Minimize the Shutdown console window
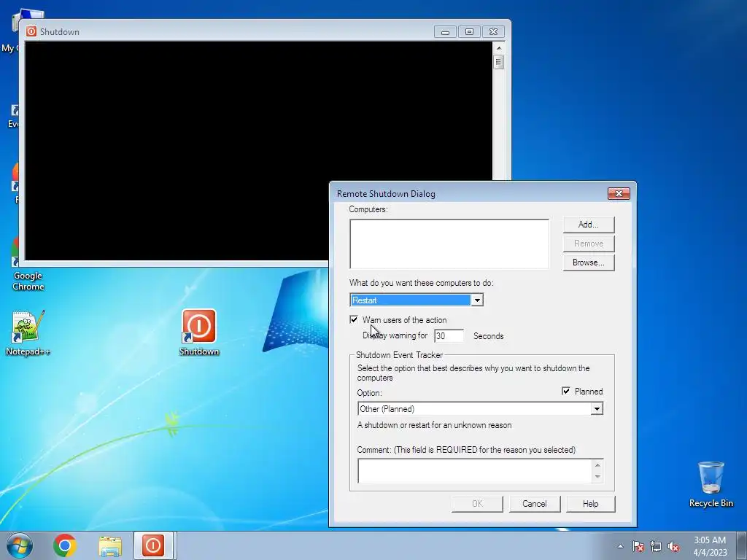Screen dimensions: 747x560 point(445,32)
